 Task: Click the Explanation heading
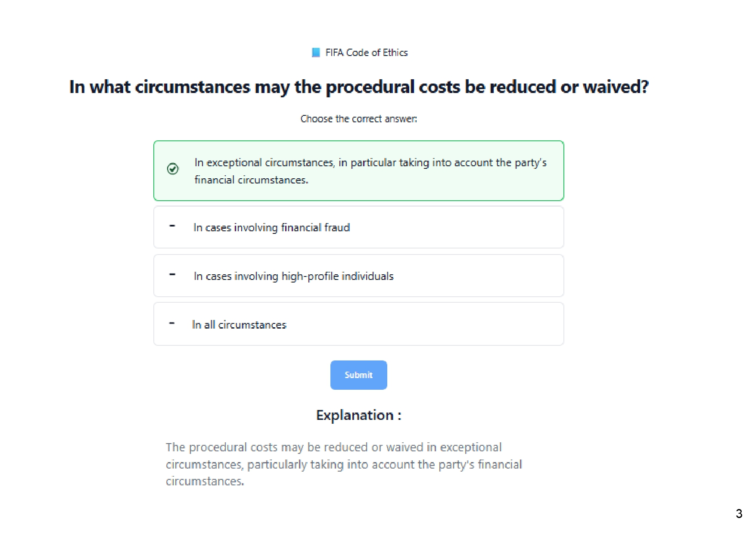[x=359, y=415]
